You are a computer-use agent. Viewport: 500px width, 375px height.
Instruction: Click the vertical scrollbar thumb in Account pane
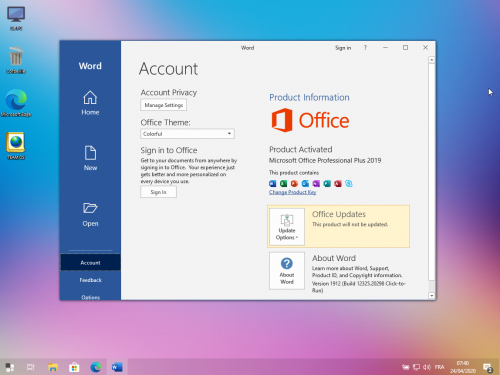pos(432,172)
